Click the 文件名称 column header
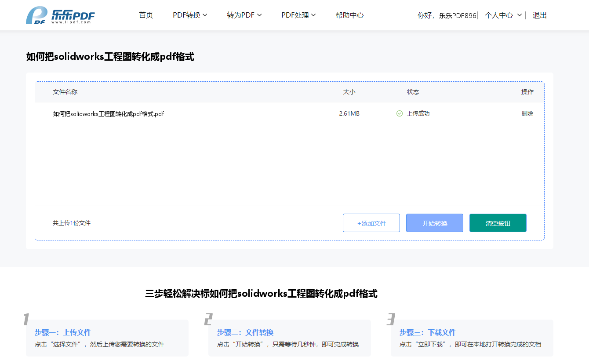Viewport: 589px width, 364px height. (x=65, y=92)
